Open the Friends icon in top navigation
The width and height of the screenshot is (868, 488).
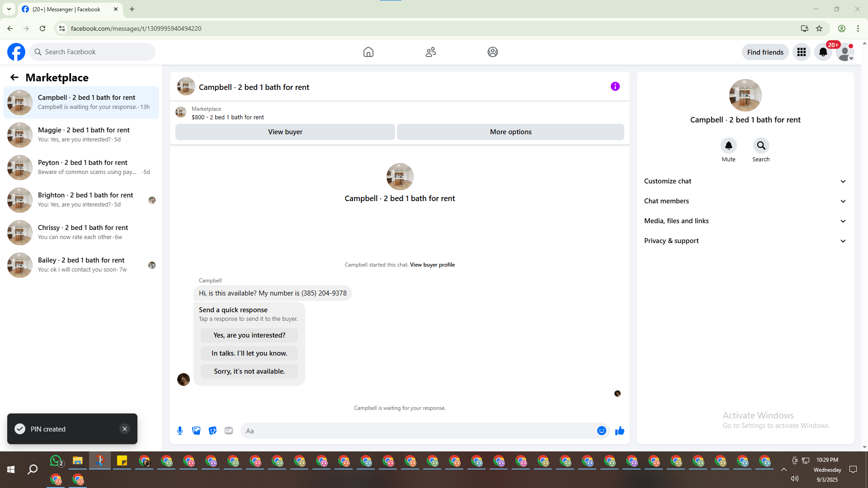coord(431,52)
